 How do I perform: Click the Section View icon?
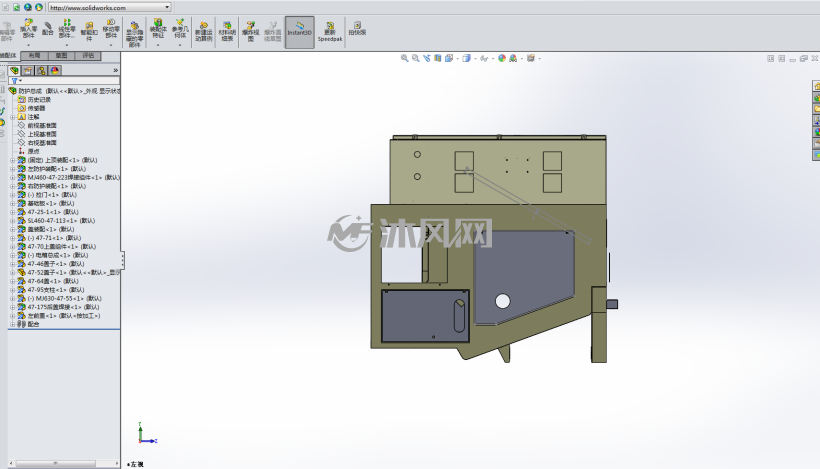[438, 58]
